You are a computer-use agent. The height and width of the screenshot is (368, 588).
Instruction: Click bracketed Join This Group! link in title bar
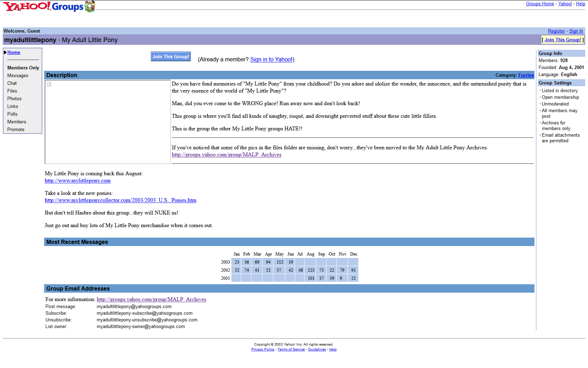point(563,40)
